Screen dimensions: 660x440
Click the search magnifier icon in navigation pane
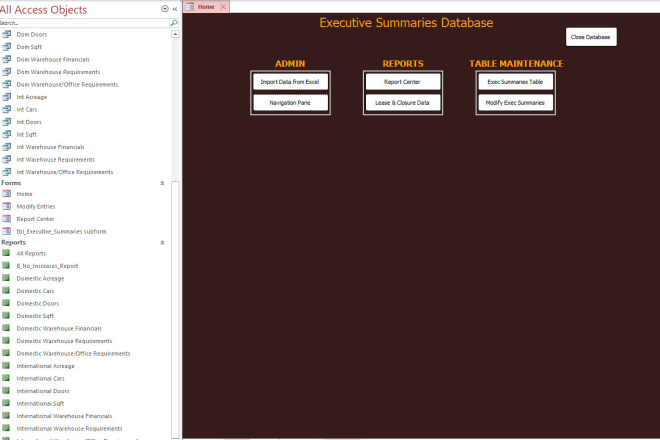174,22
